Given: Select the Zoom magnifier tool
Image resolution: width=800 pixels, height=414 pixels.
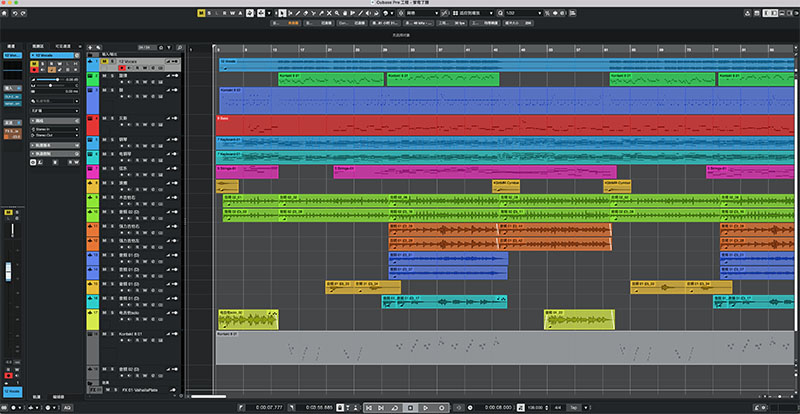Looking at the screenshot, I should [337, 13].
